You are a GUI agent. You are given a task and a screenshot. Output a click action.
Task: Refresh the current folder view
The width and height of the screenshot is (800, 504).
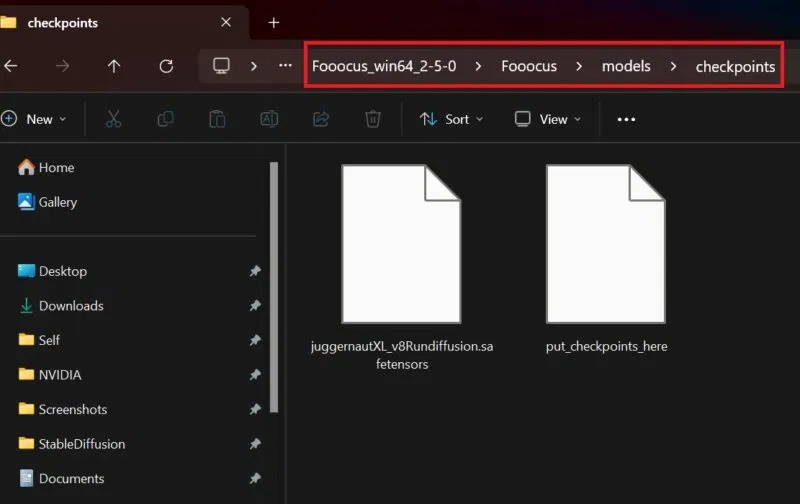[x=166, y=66]
